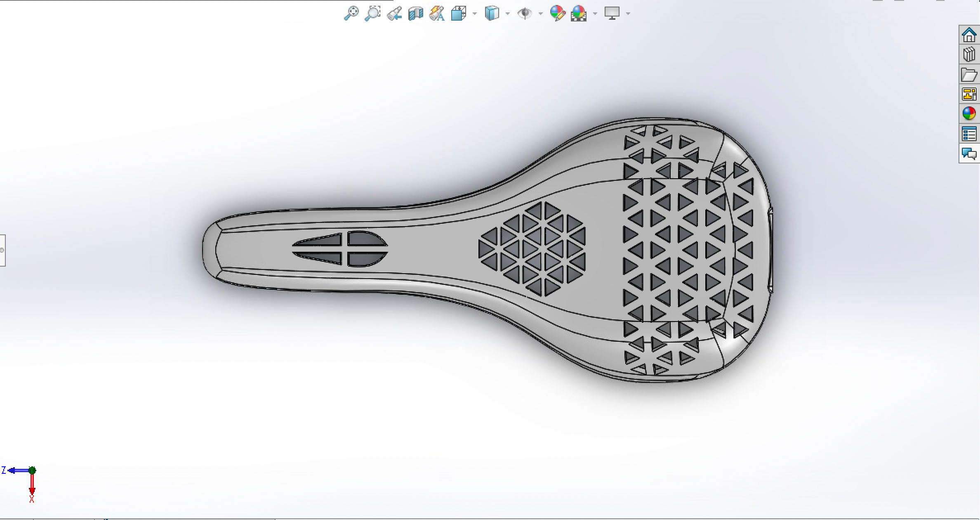980x520 pixels.
Task: Open the SOLIDWORKS Resources home tab
Action: tap(969, 35)
